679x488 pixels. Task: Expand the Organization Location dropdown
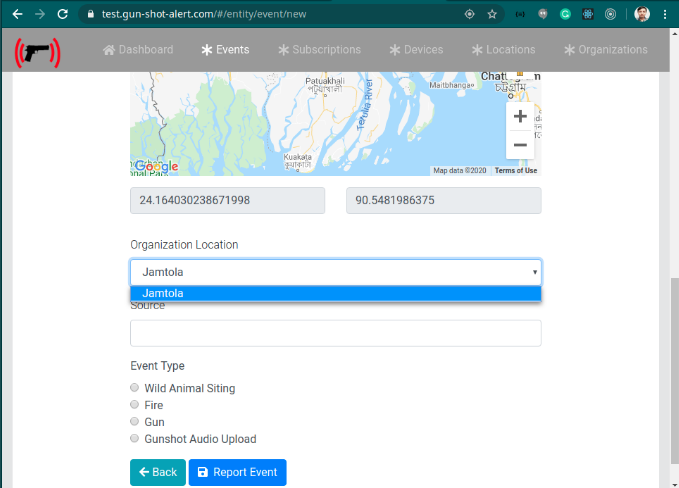(x=335, y=272)
